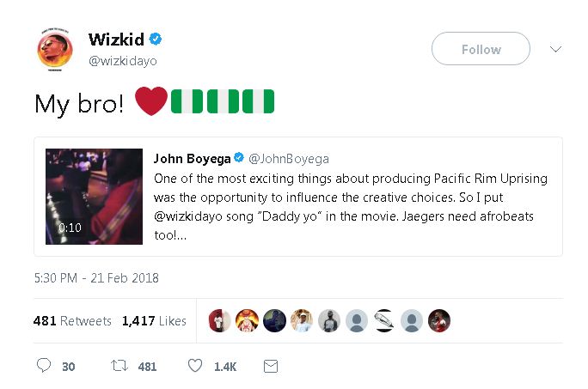Like the tweet with heart icon
Viewport: 588px width, 389px height.
pyautogui.click(x=195, y=366)
